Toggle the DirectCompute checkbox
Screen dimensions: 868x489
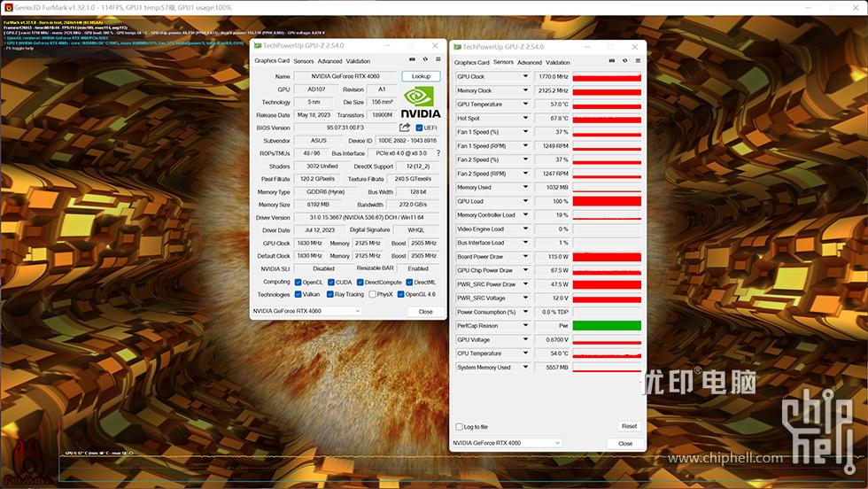point(360,283)
